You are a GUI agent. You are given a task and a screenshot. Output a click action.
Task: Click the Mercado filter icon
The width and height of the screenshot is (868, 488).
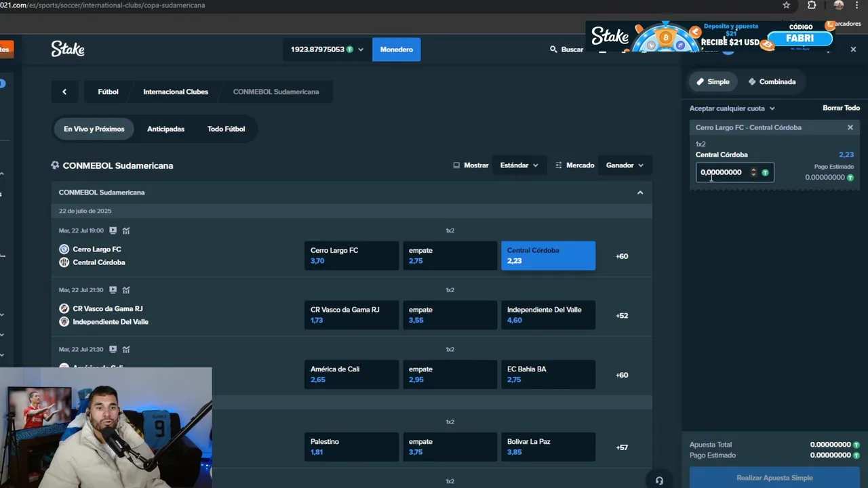pos(559,165)
